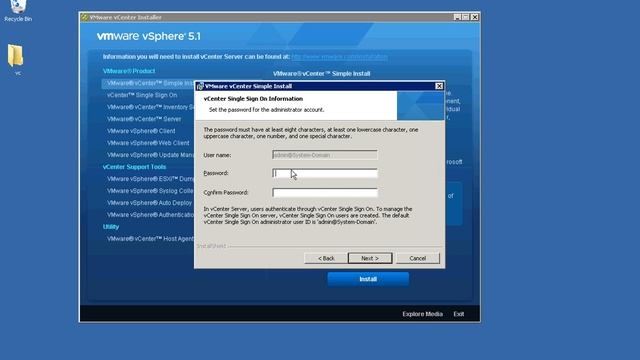This screenshot has width=640, height=360.
Task: Select VMware vSphere ESXi Dump Collector entry
Action: point(150,179)
